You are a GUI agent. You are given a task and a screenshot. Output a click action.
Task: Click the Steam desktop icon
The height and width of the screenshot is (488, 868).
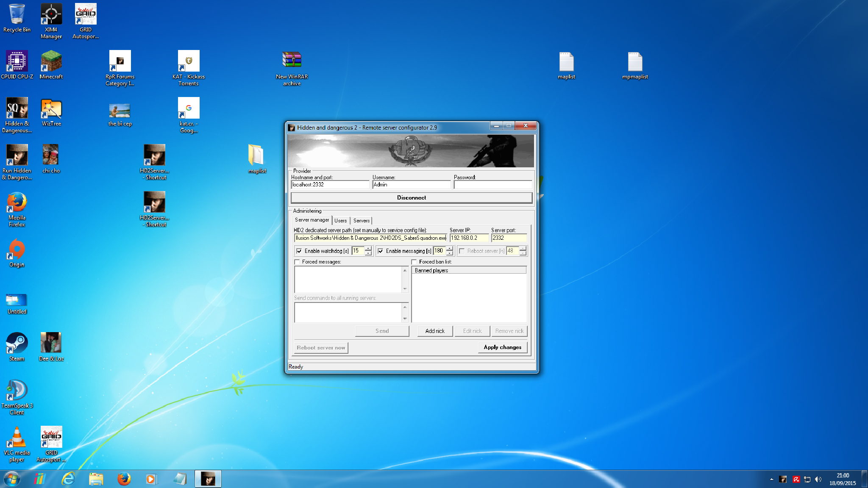[x=17, y=344]
